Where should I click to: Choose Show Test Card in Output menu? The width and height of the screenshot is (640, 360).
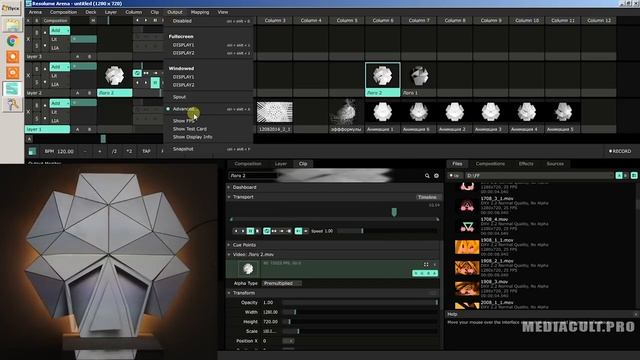point(189,129)
